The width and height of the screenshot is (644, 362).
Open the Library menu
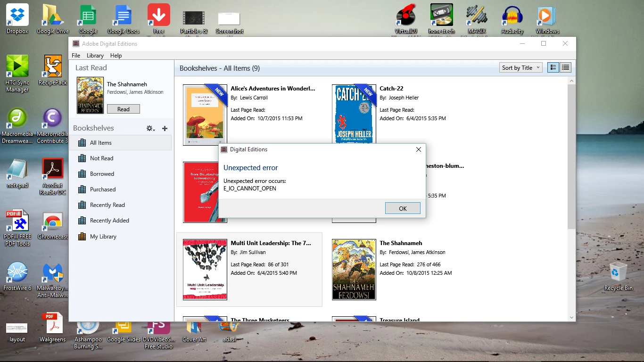[x=95, y=56]
